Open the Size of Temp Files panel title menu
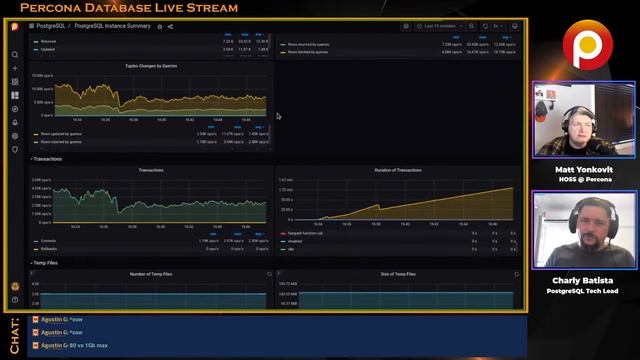The height and width of the screenshot is (360, 640). [x=398, y=274]
